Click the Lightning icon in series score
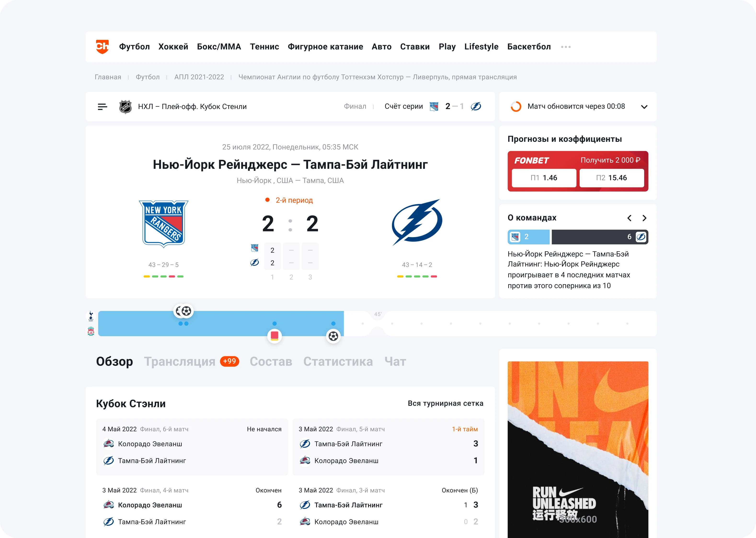 click(476, 106)
